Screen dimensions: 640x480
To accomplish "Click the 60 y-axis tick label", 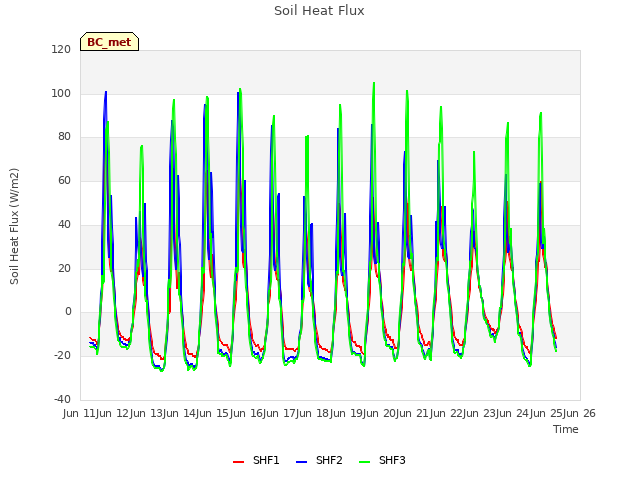I will coord(64,180).
